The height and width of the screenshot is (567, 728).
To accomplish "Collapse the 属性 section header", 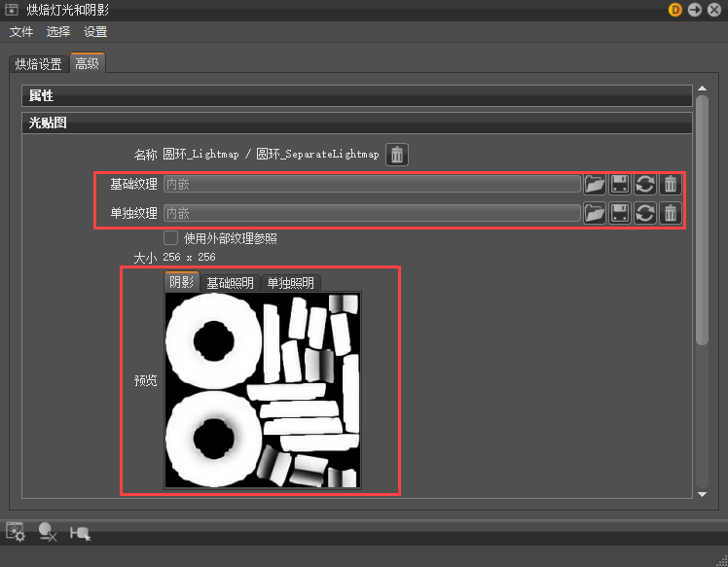I will tap(356, 95).
